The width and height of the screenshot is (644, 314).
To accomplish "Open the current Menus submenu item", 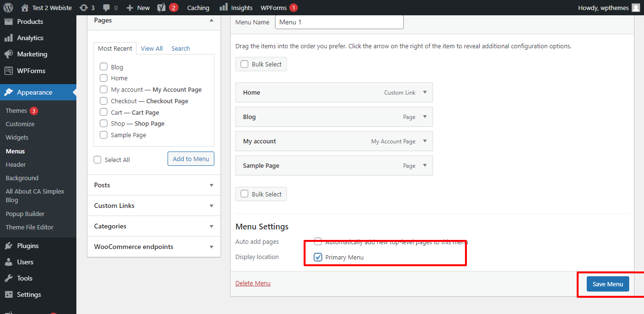I will 15,151.
